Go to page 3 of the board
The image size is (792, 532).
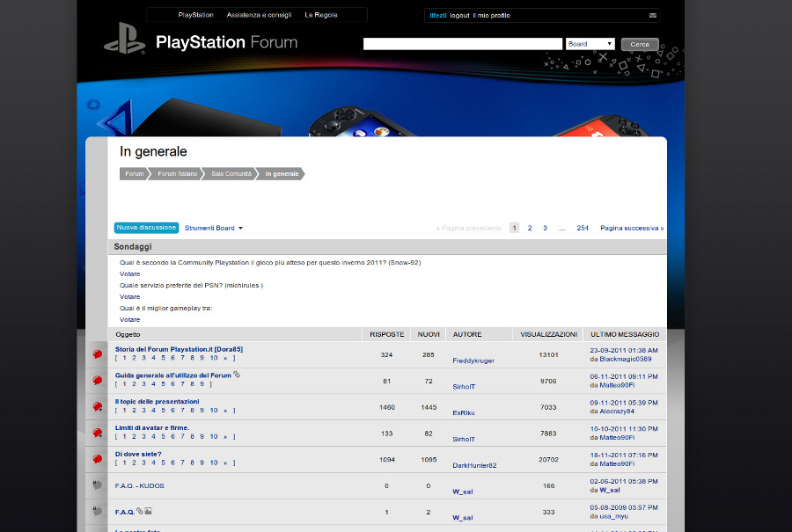click(x=545, y=228)
